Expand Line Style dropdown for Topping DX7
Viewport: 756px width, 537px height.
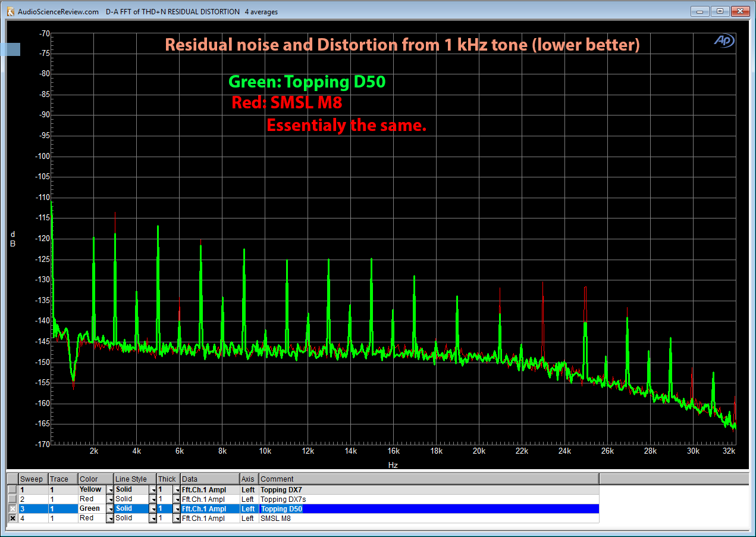[153, 489]
